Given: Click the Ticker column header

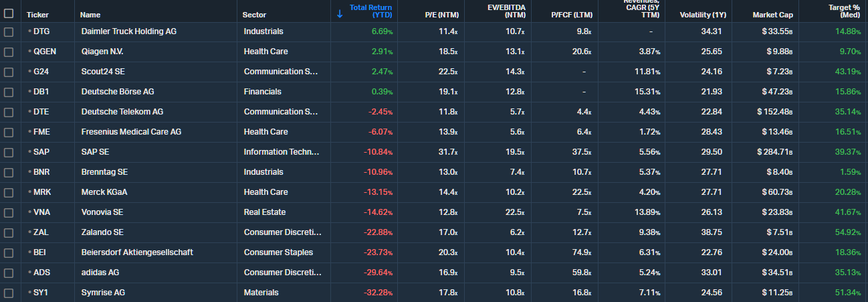Looking at the screenshot, I should coord(37,15).
